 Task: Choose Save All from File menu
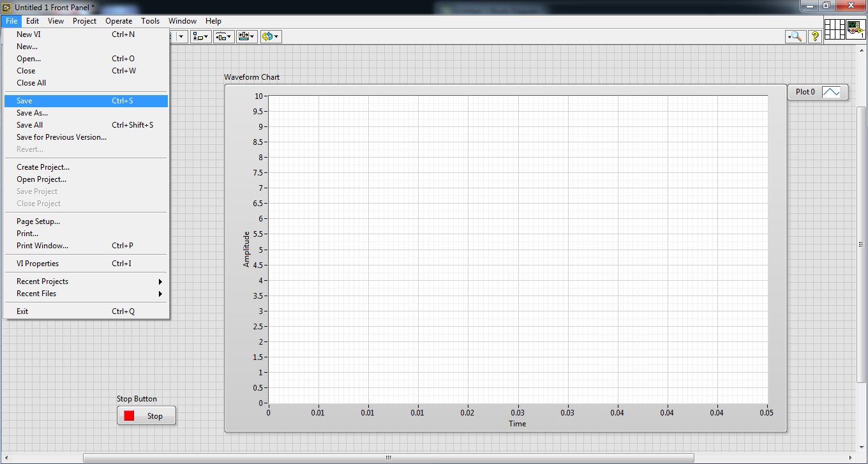[x=86, y=125]
